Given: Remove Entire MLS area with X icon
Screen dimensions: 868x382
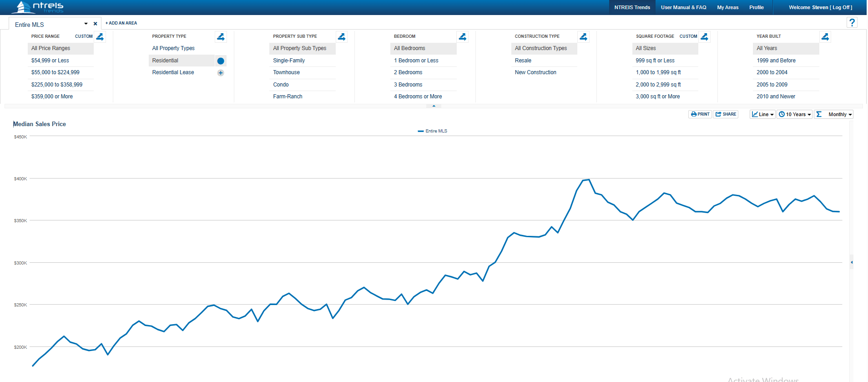Looking at the screenshot, I should coord(95,24).
